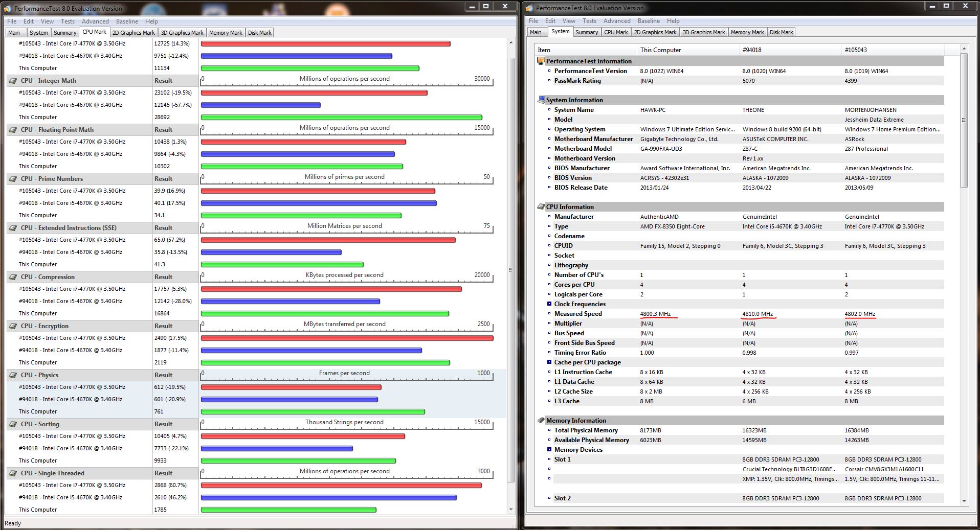Click the 'Item' column header

[586, 50]
